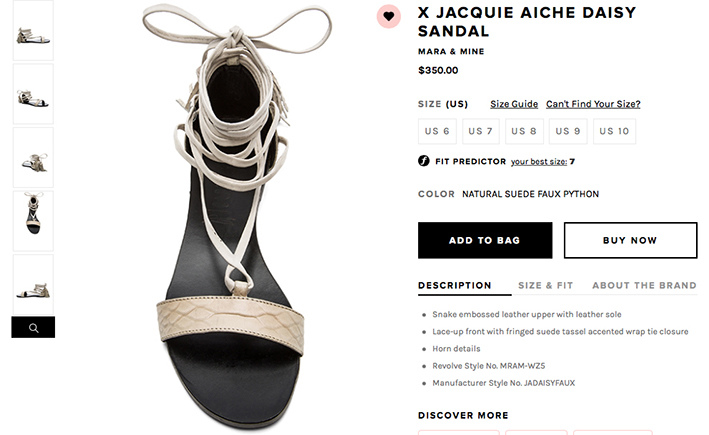
Task: Select the second sandal thumbnail
Action: click(x=33, y=94)
